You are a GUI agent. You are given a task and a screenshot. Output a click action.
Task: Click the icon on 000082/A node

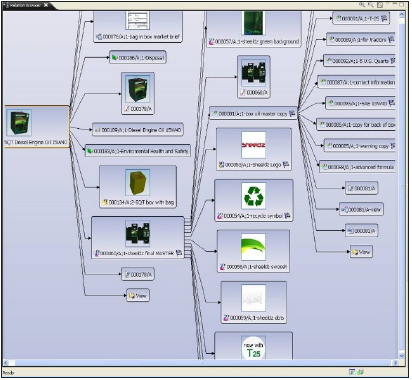click(350, 231)
